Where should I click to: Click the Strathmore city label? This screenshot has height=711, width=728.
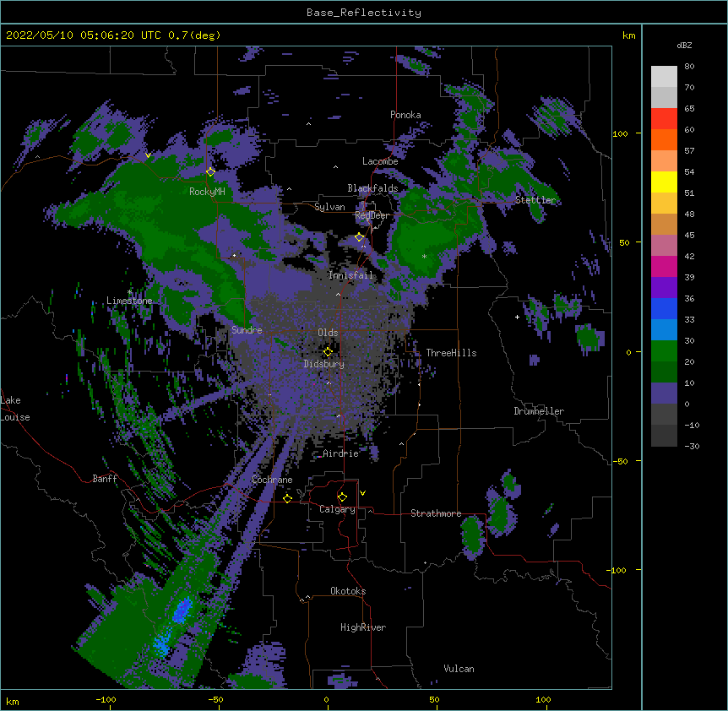(436, 513)
